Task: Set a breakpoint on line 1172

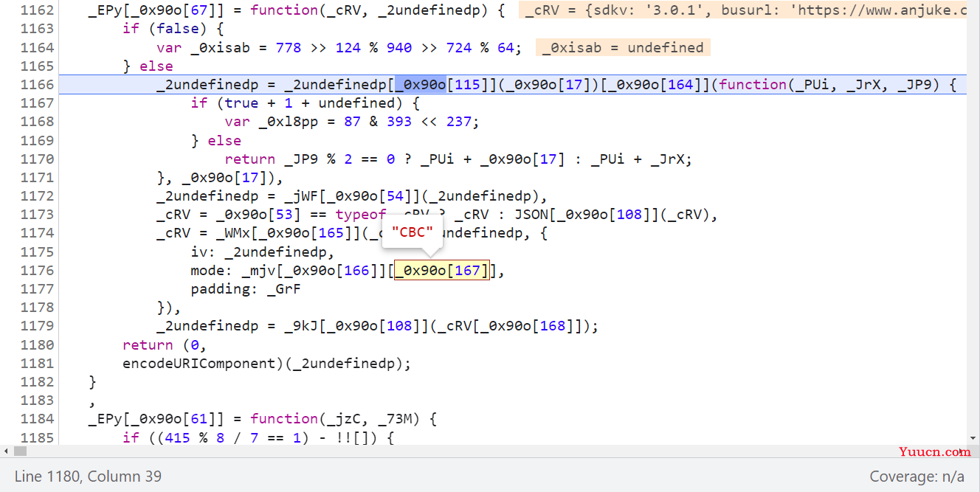Action: [x=37, y=196]
